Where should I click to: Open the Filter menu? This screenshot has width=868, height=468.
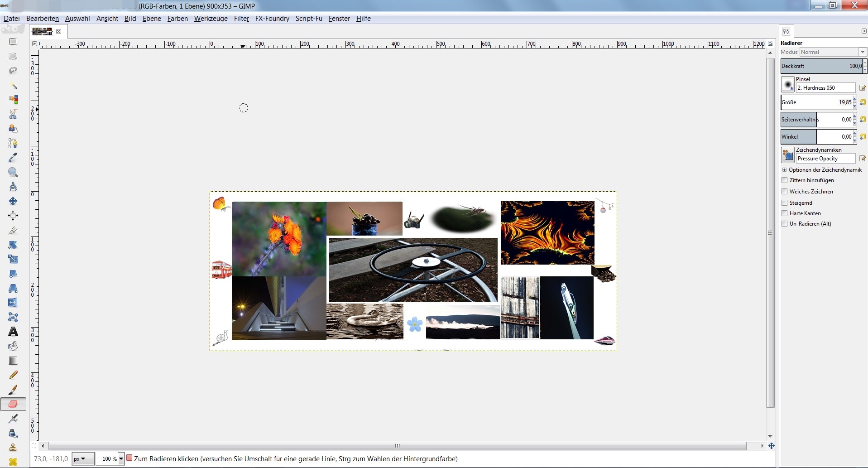pos(241,19)
